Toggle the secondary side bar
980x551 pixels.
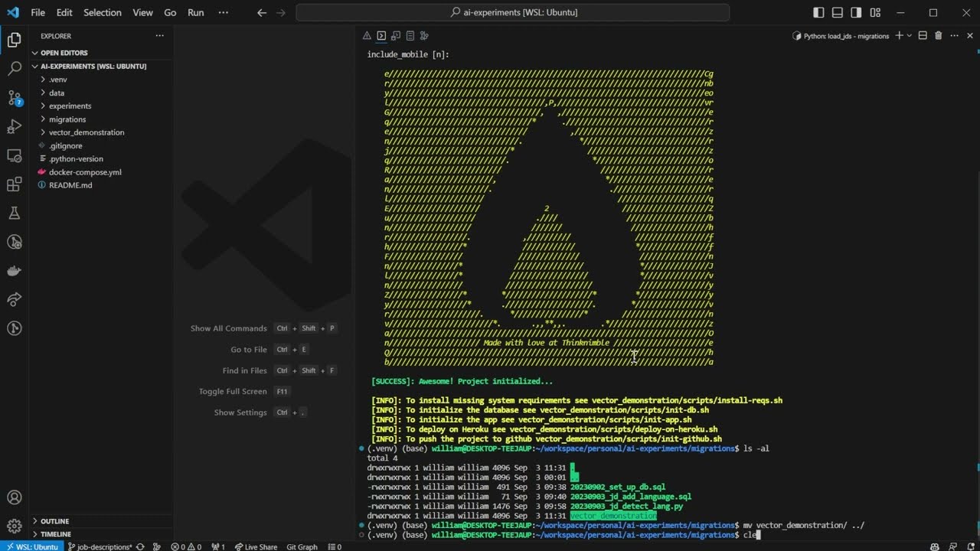tap(856, 12)
